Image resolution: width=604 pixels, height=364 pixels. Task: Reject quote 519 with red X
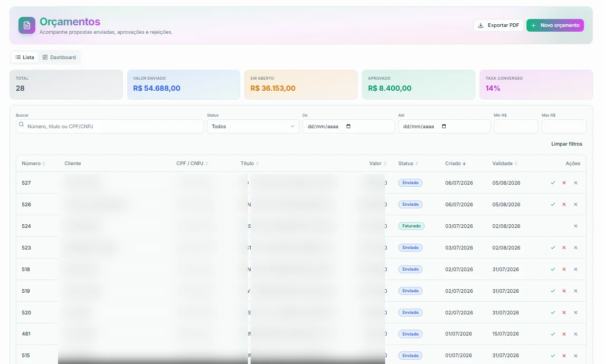pos(564,291)
